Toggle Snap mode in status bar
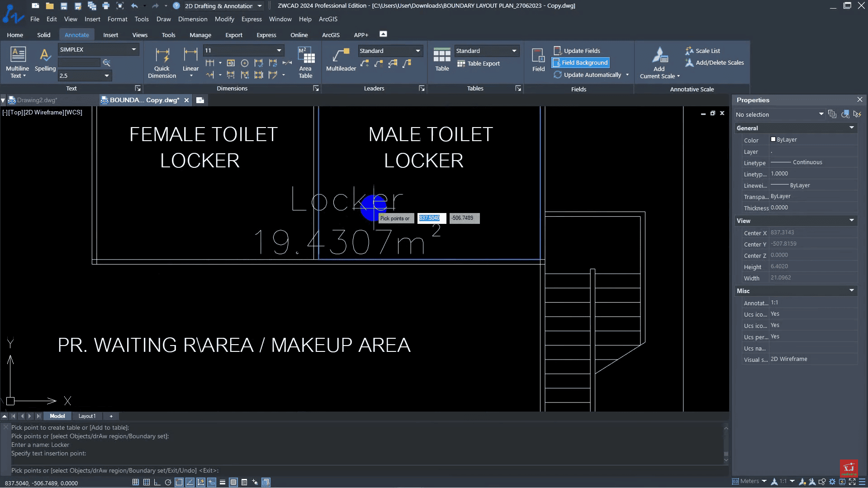This screenshot has width=868, height=488. (x=135, y=482)
